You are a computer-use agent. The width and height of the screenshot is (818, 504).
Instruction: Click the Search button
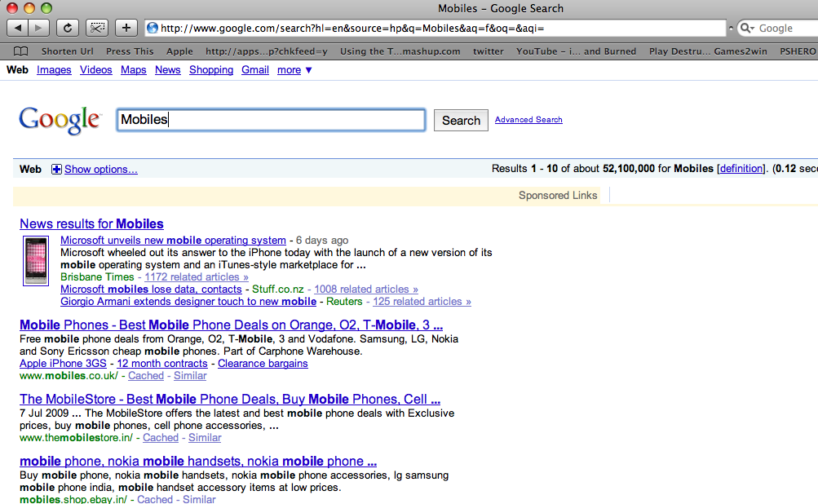[461, 121]
